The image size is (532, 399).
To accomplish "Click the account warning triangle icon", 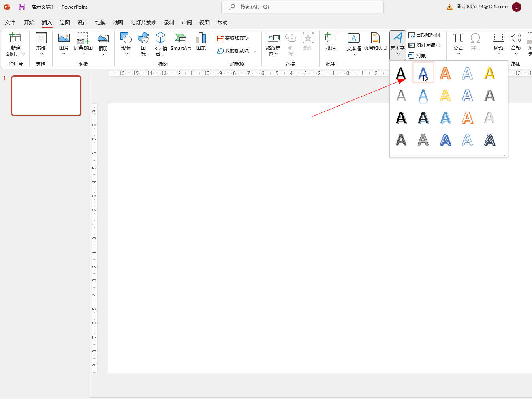I will pyautogui.click(x=449, y=7).
